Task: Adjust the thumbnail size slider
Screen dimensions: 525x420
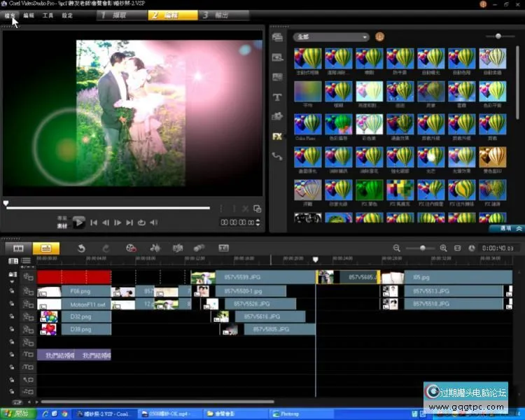Action: (x=498, y=36)
